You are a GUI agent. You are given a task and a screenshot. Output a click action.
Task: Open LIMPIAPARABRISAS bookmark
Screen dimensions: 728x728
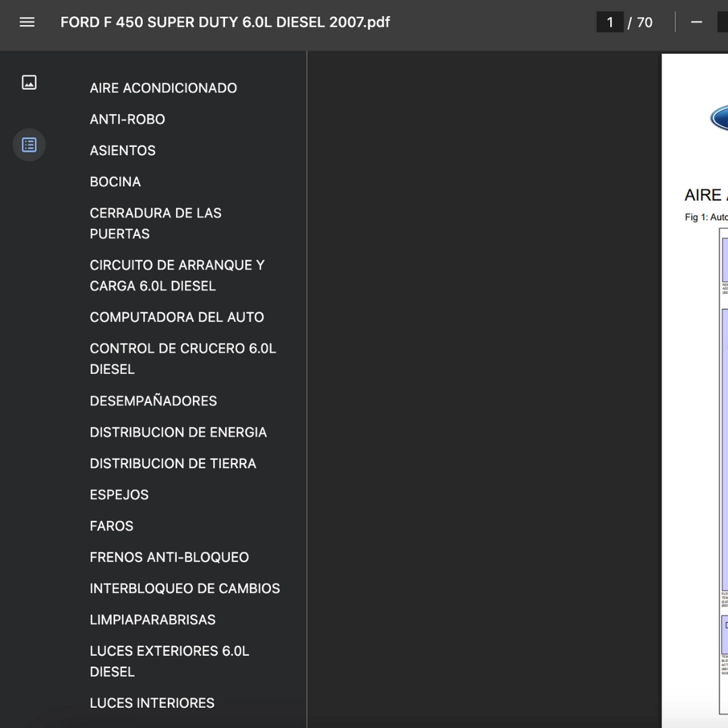click(153, 620)
